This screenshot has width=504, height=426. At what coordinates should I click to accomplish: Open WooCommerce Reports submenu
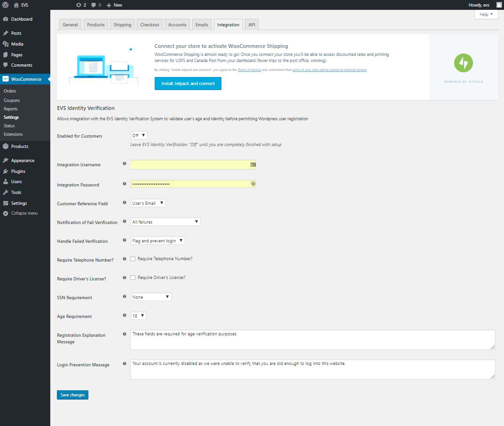point(11,109)
